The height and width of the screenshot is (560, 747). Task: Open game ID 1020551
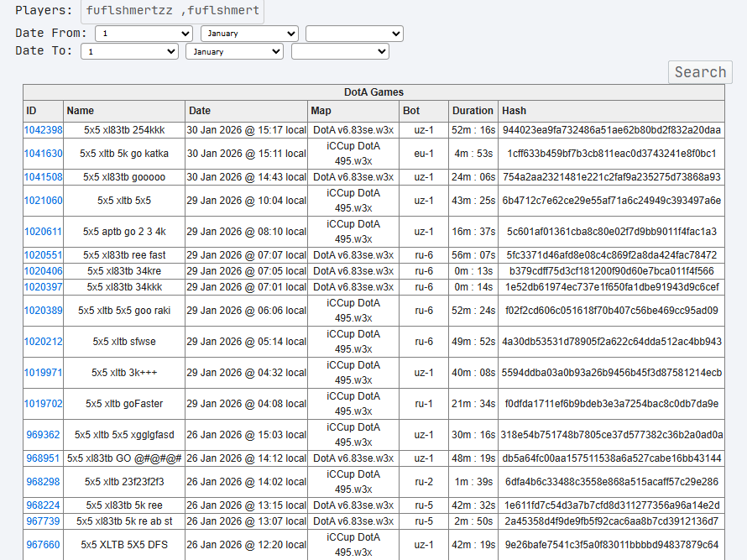coord(43,255)
